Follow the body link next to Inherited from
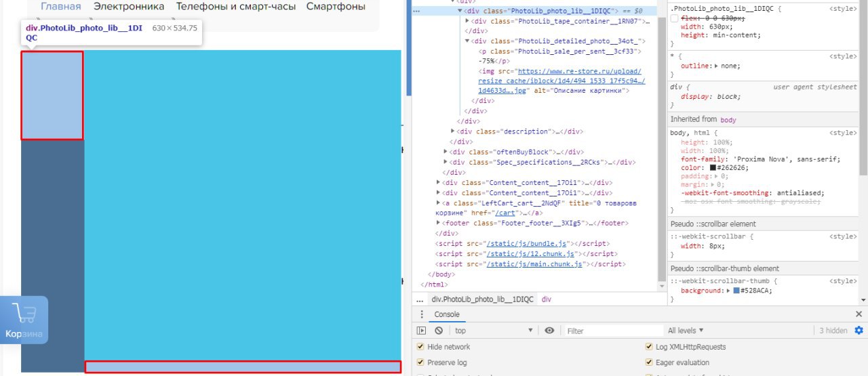Screen dimensions: 868x376 728,119
